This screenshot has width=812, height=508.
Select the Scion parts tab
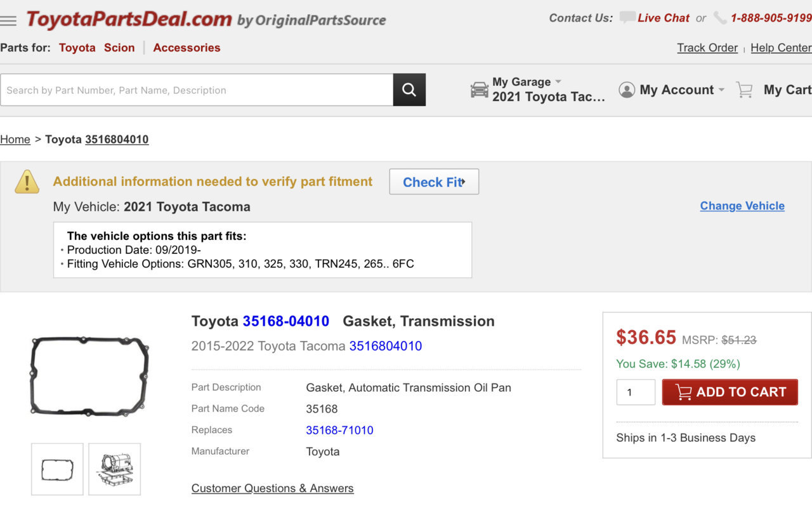119,48
